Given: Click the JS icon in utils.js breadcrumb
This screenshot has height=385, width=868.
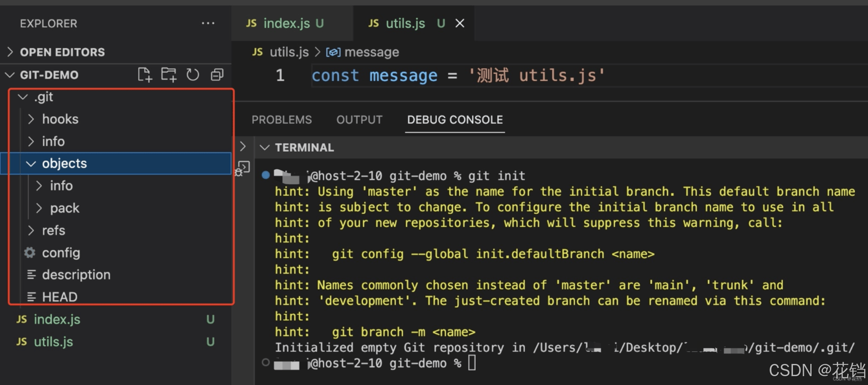Looking at the screenshot, I should point(257,52).
